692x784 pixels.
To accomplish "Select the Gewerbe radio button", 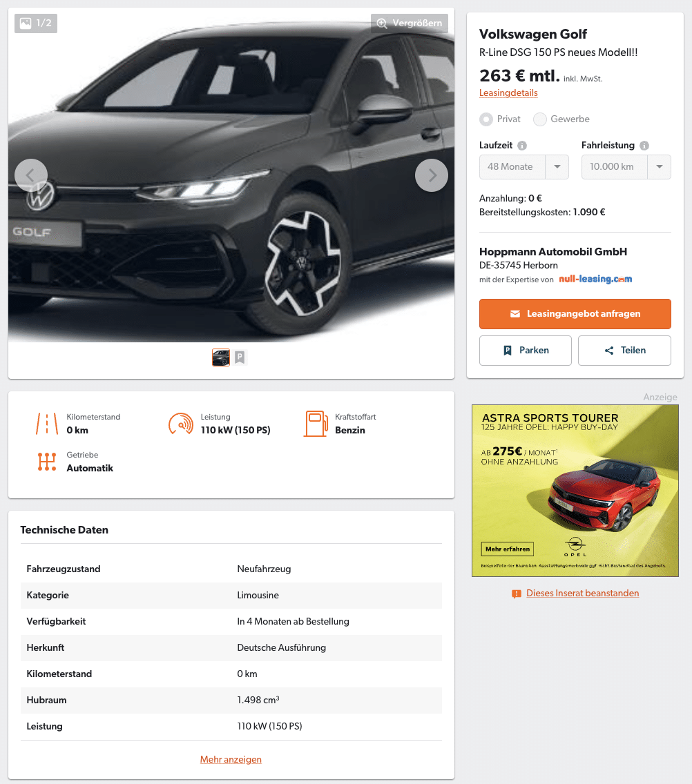I will (539, 119).
